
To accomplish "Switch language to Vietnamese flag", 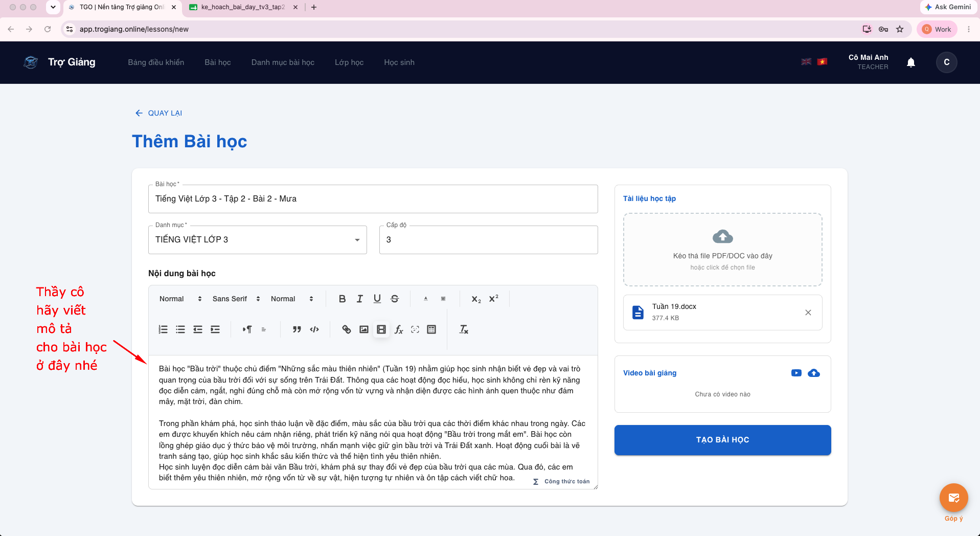I will click(822, 62).
